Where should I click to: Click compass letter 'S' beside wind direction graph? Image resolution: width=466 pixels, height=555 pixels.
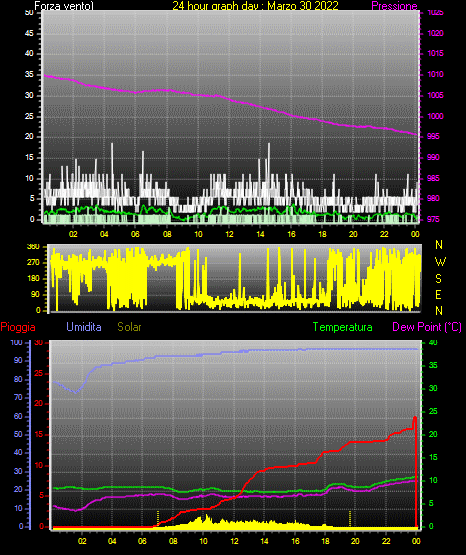click(x=438, y=279)
